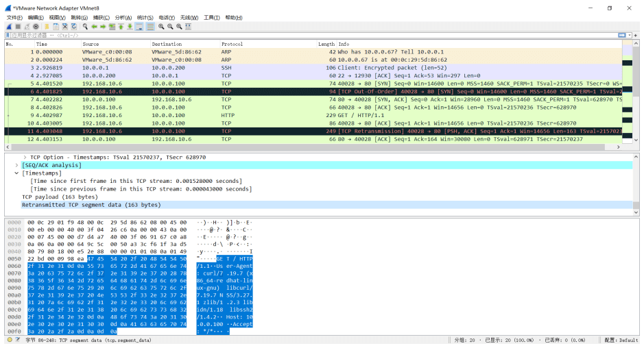This screenshot has width=644, height=348.
Task: Toggle auto-scroll during live capture
Action: [139, 27]
